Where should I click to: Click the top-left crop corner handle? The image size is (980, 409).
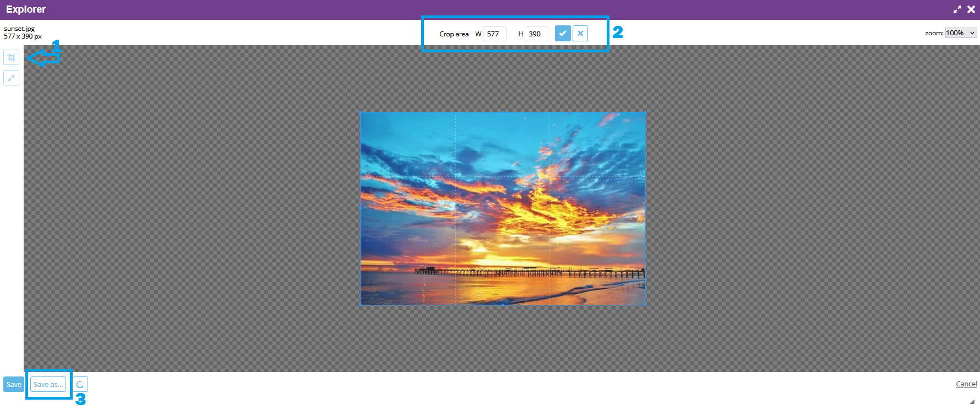(361, 113)
